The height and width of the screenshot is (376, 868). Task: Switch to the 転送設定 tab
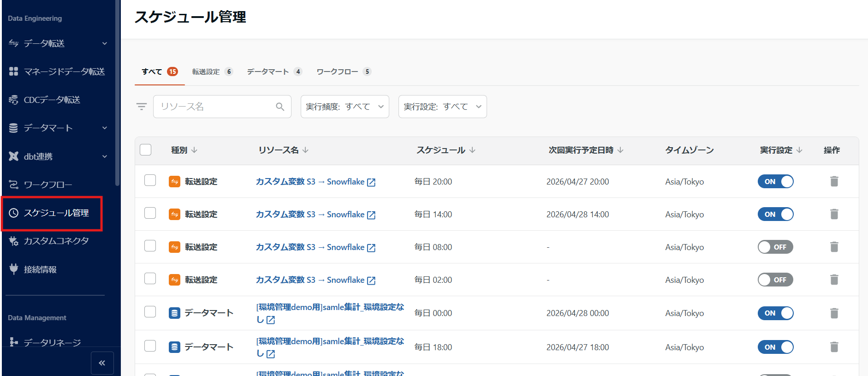(213, 72)
